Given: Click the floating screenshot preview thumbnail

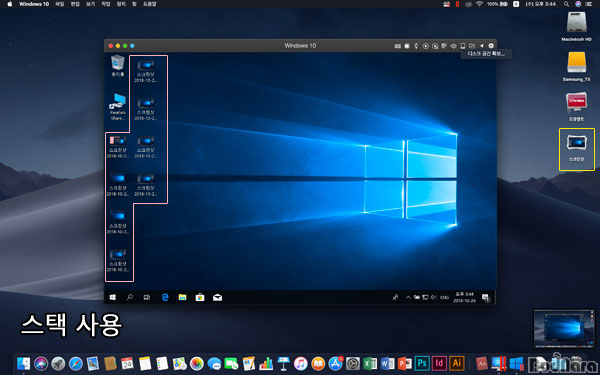Looking at the screenshot, I should [x=564, y=329].
